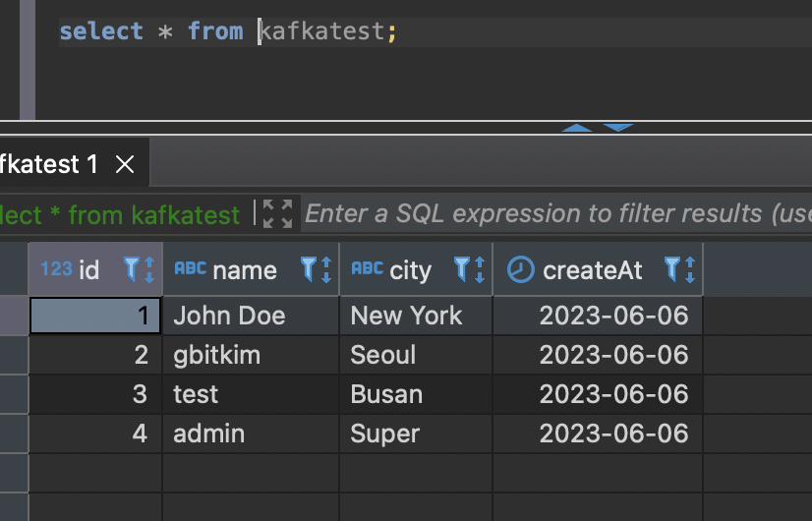Click the filter/sort icon in the createAt column header
This screenshot has width=812, height=521.
679,270
